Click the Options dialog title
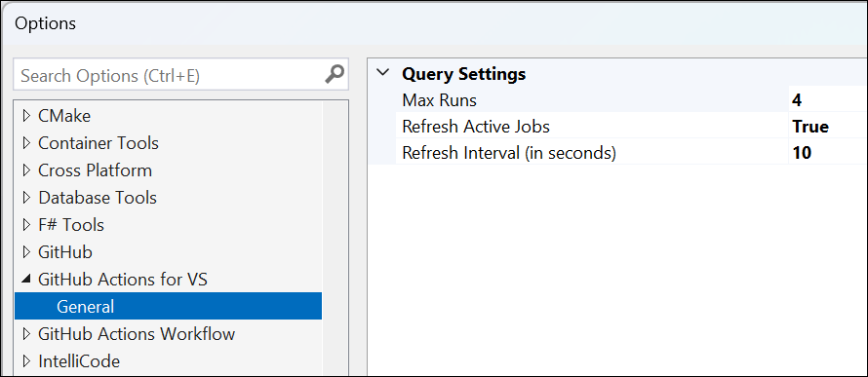Image resolution: width=868 pixels, height=377 pixels. point(46,23)
